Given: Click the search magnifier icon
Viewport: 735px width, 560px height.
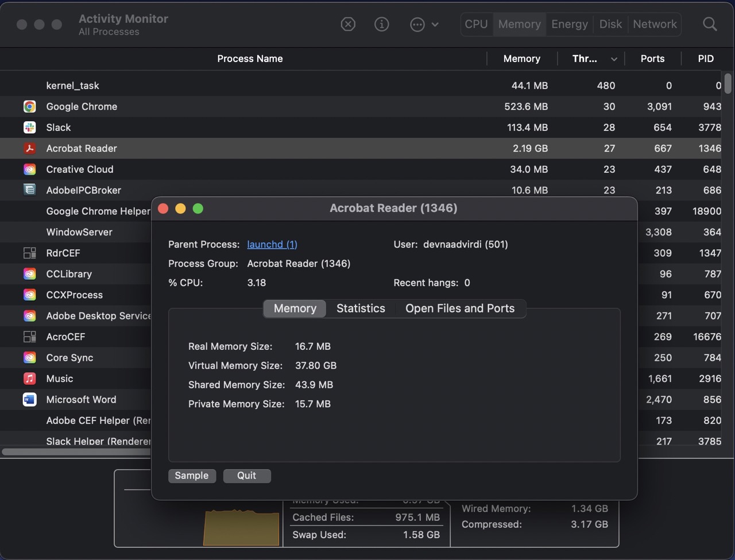Looking at the screenshot, I should 710,24.
